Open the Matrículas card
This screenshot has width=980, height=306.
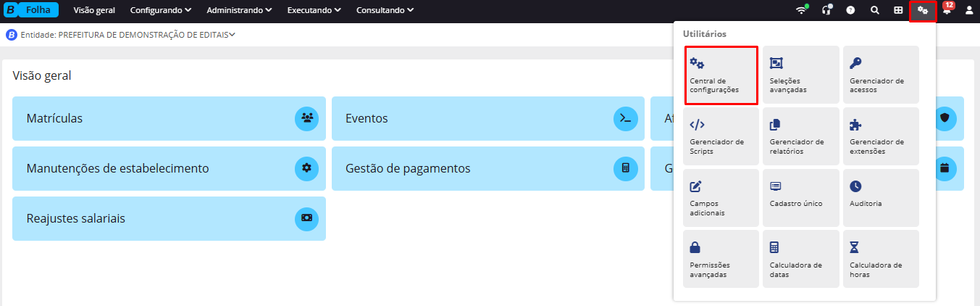169,118
